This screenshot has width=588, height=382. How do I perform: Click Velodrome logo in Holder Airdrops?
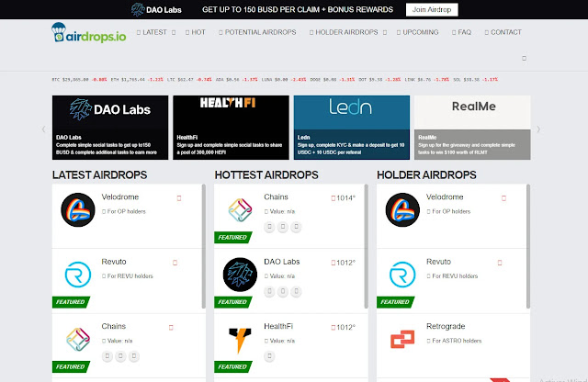[402, 210]
